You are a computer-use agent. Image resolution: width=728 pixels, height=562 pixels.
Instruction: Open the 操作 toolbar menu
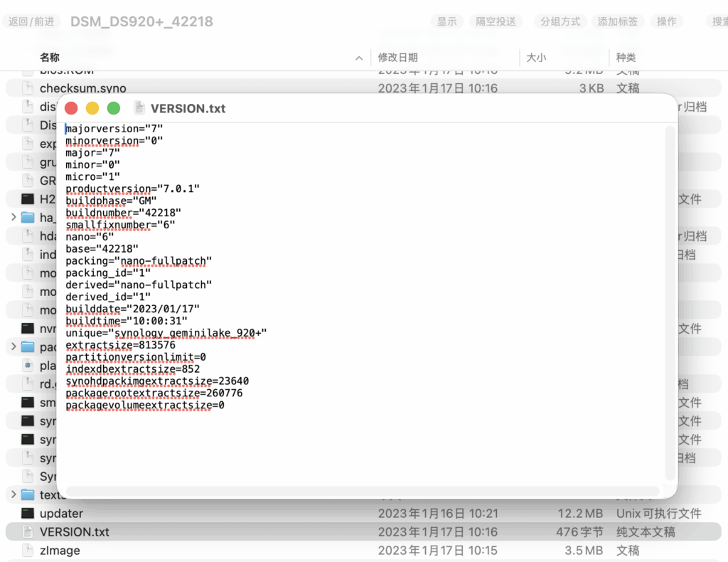pyautogui.click(x=667, y=21)
